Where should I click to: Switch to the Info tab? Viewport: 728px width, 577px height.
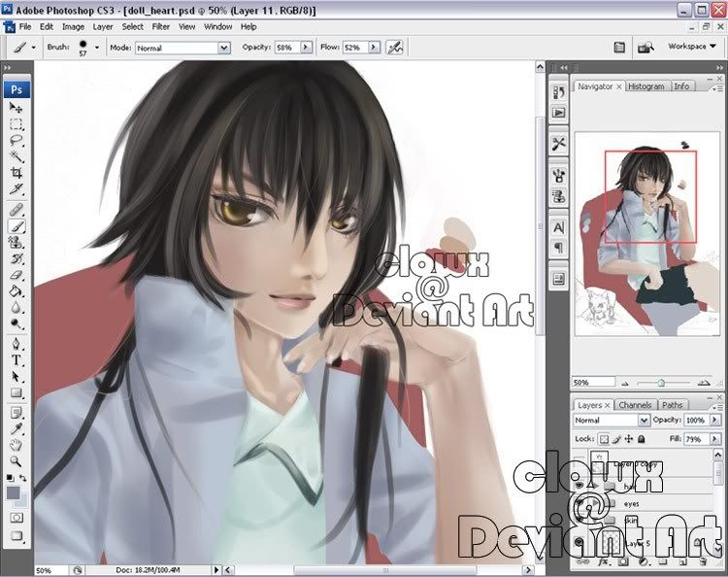(681, 86)
